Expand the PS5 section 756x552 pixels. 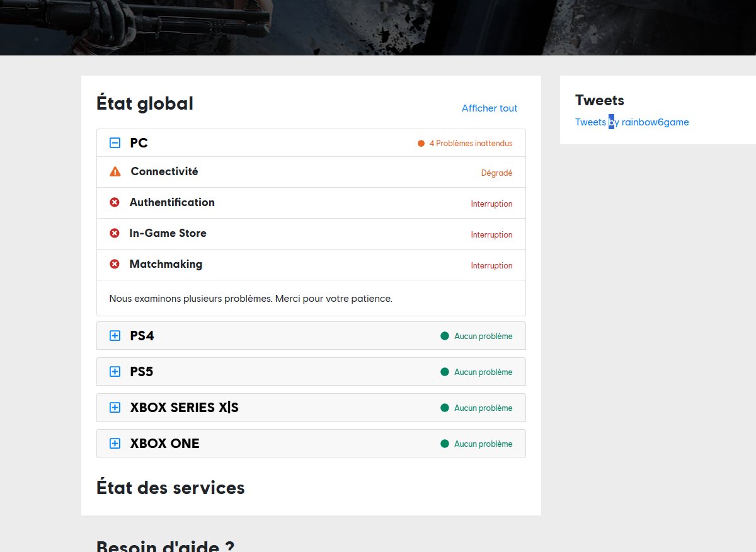[114, 372]
